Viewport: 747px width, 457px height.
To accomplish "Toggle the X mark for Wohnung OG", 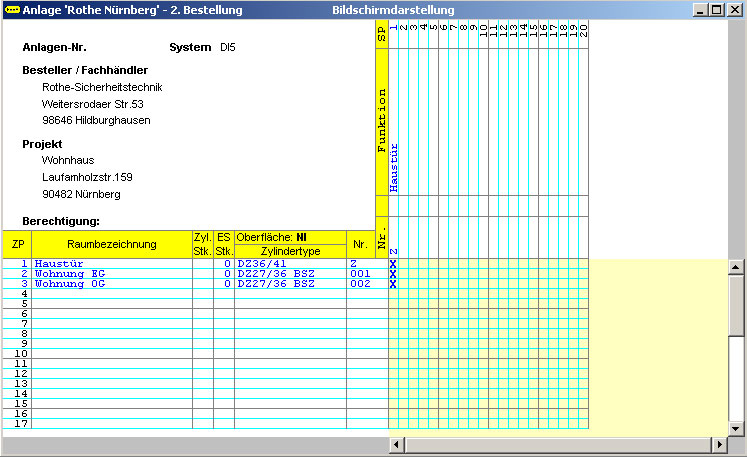I will pos(393,284).
